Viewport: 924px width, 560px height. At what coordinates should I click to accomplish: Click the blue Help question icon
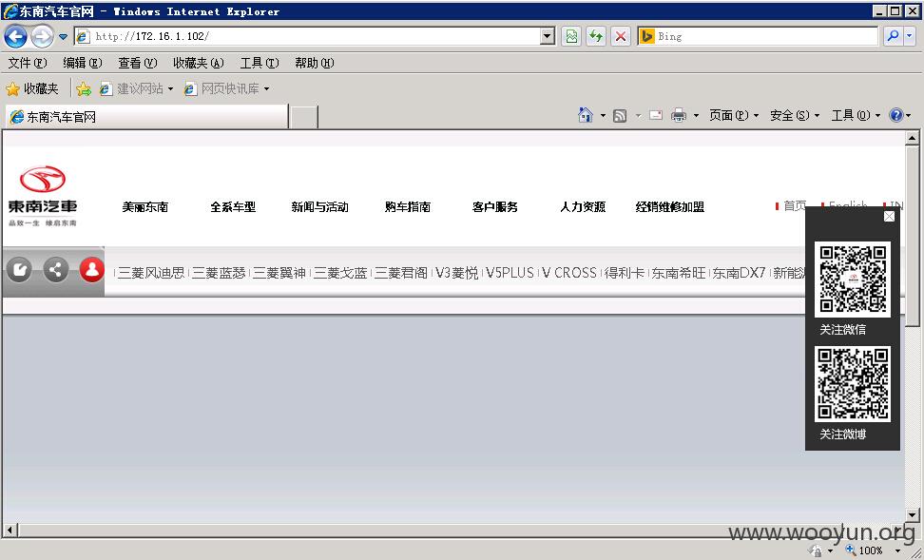[x=896, y=116]
